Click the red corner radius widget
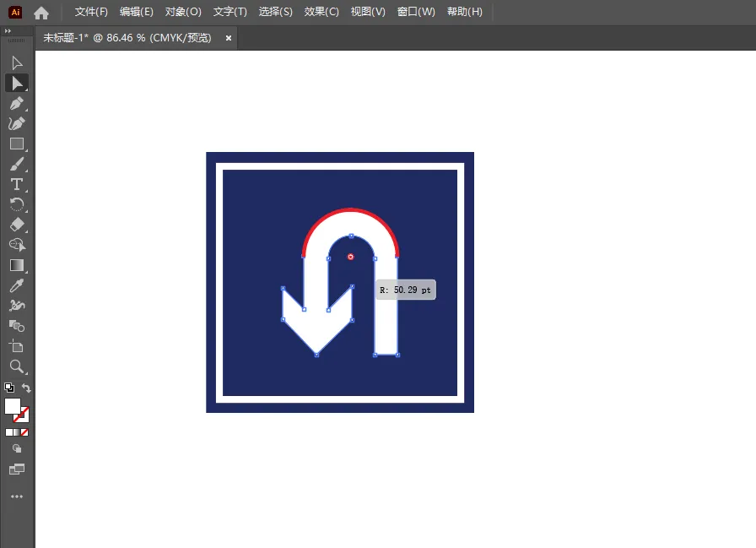 [350, 257]
